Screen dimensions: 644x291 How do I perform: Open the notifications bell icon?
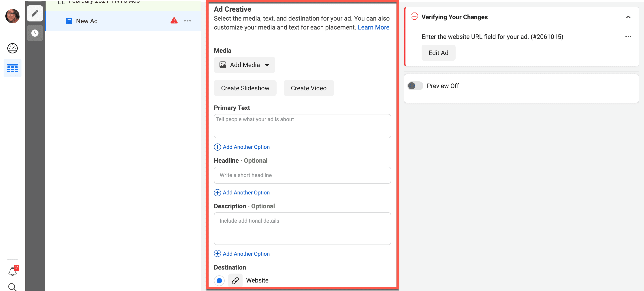pyautogui.click(x=13, y=271)
